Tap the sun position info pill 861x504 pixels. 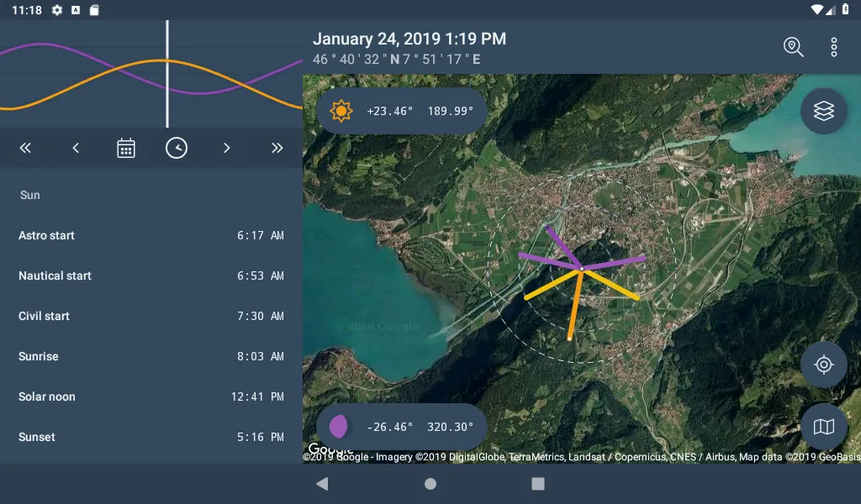click(x=402, y=111)
